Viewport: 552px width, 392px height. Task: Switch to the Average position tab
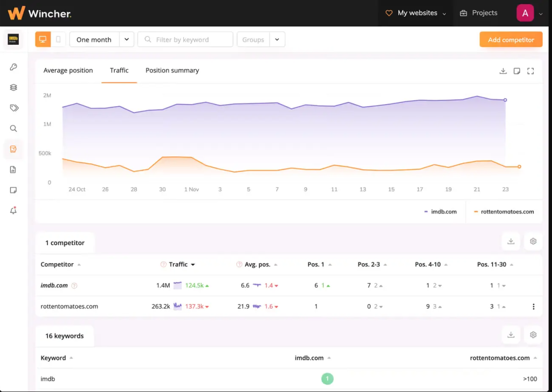coord(68,71)
